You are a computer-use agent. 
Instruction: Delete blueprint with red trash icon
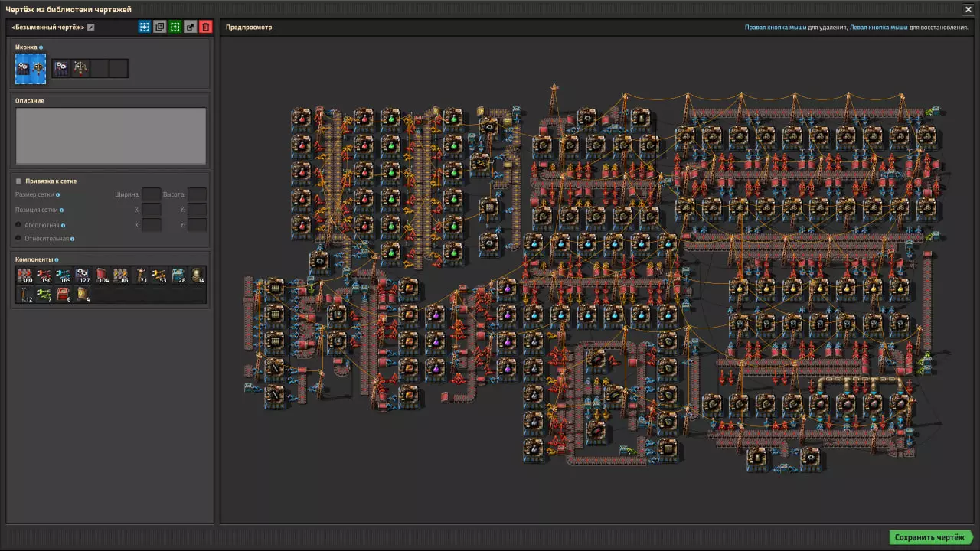pos(205,27)
